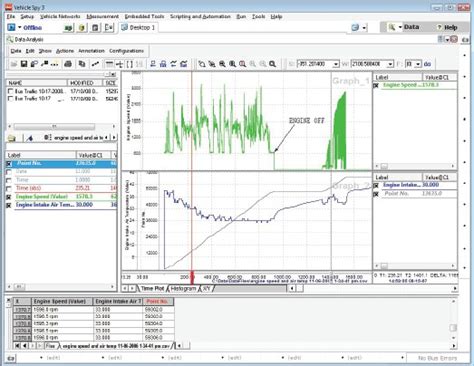This screenshot has height=366, width=474.
Task: Click the save disk icon in toolbar
Action: (x=24, y=64)
